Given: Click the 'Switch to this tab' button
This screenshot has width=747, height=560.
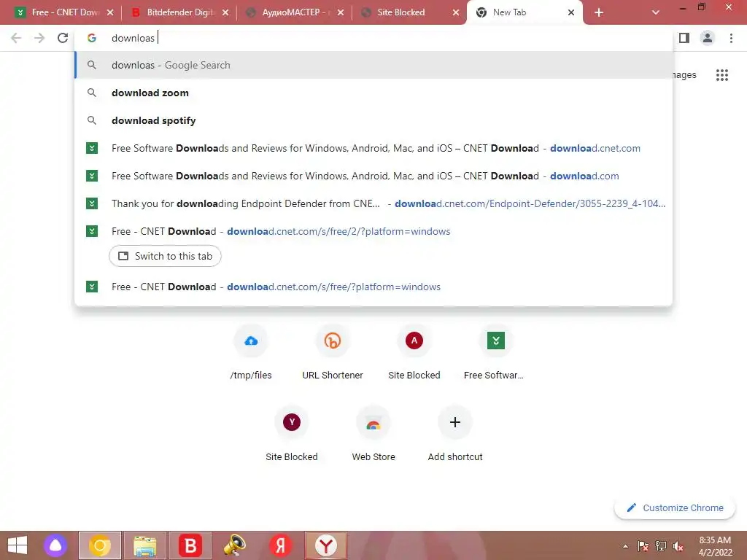Looking at the screenshot, I should click(x=165, y=256).
